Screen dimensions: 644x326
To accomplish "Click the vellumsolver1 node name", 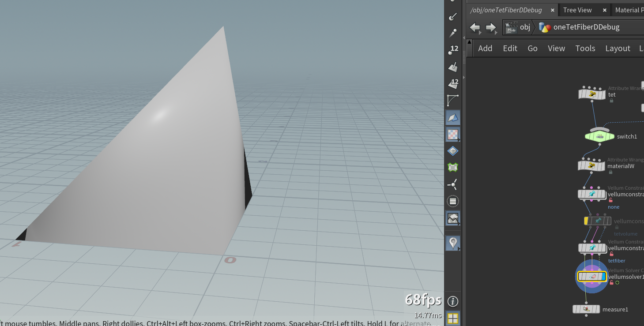I will pos(626,277).
